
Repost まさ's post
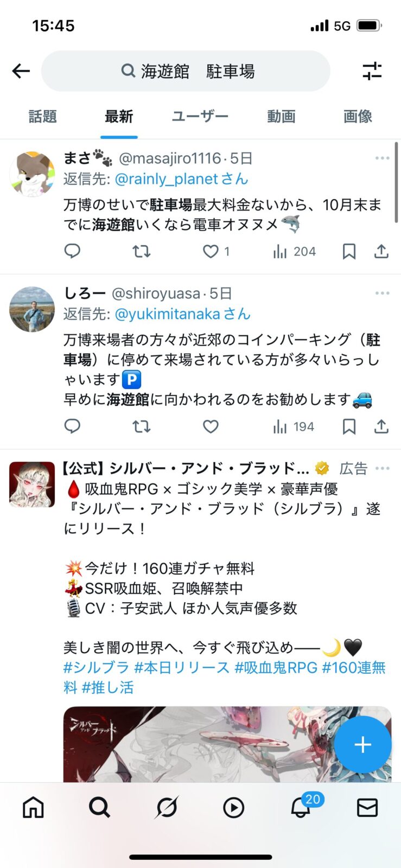pyautogui.click(x=142, y=251)
